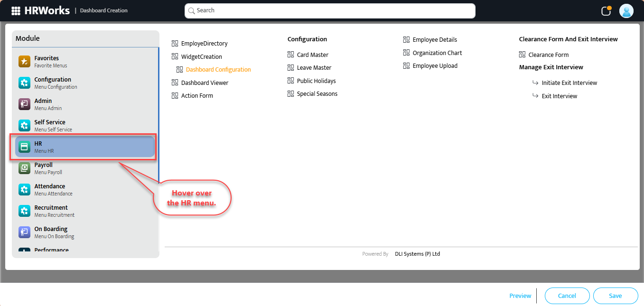Click the app grid launcher icon
This screenshot has width=644, height=306.
[x=16, y=11]
